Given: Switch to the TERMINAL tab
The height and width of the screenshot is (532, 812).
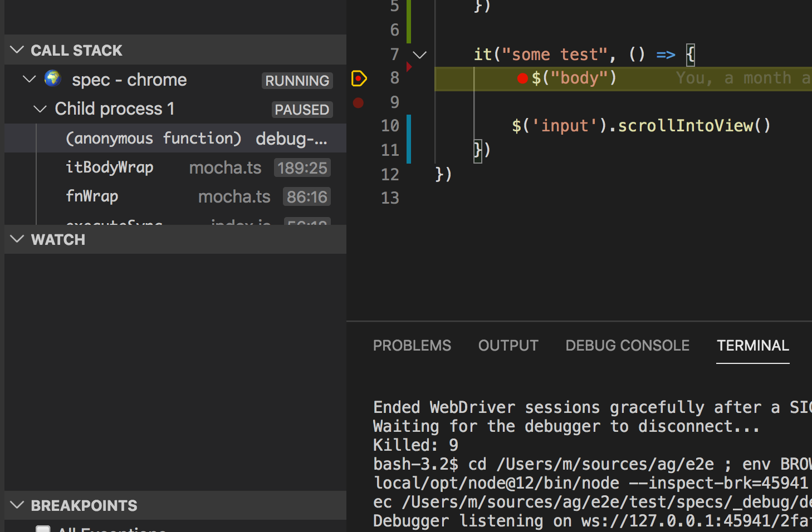Looking at the screenshot, I should click(x=753, y=346).
